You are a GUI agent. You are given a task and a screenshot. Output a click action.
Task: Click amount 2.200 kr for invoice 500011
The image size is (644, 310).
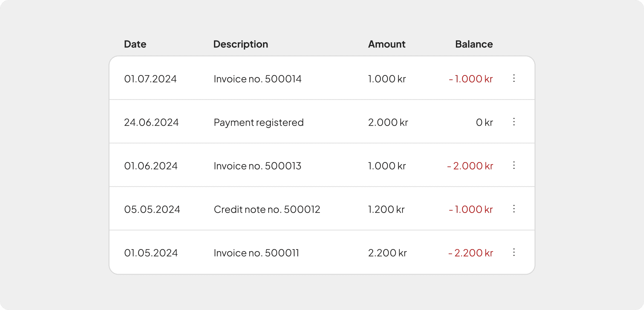388,253
